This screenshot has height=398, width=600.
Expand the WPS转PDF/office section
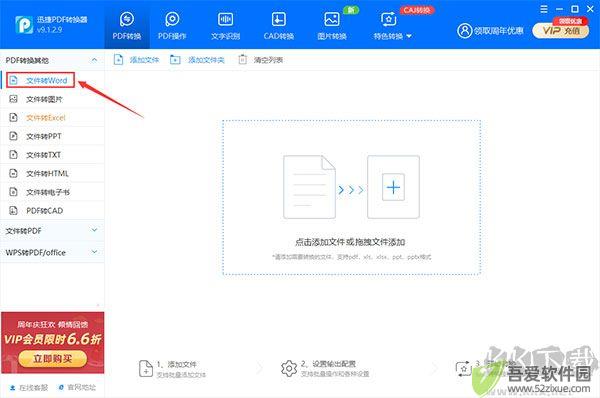click(x=52, y=253)
